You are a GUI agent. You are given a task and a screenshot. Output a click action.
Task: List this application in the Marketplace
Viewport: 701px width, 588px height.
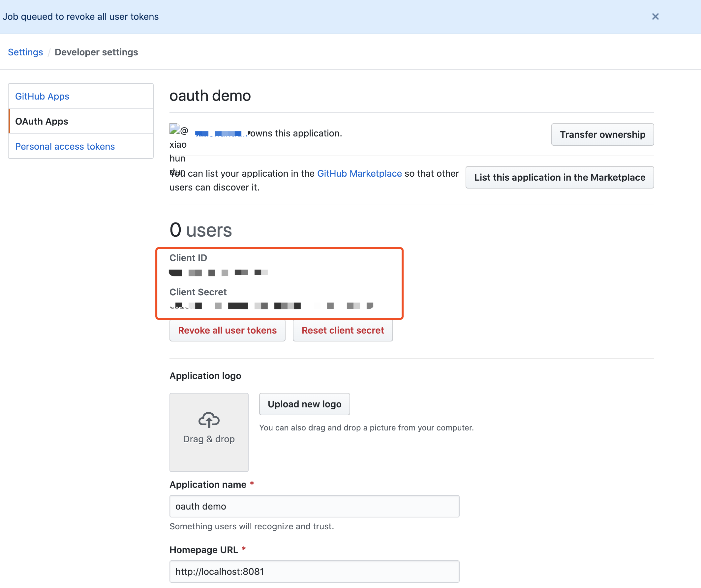pos(560,177)
